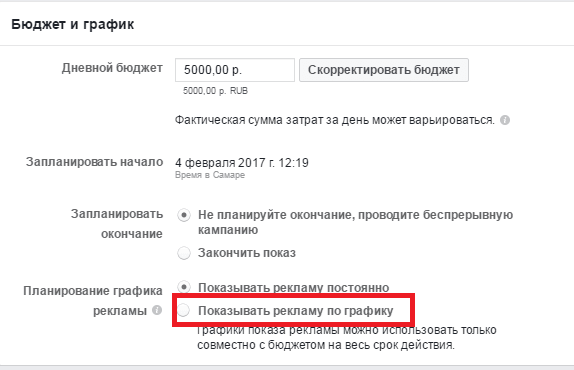Click the 'Планирование графика' label text
The image size is (574, 370).
[x=93, y=291]
